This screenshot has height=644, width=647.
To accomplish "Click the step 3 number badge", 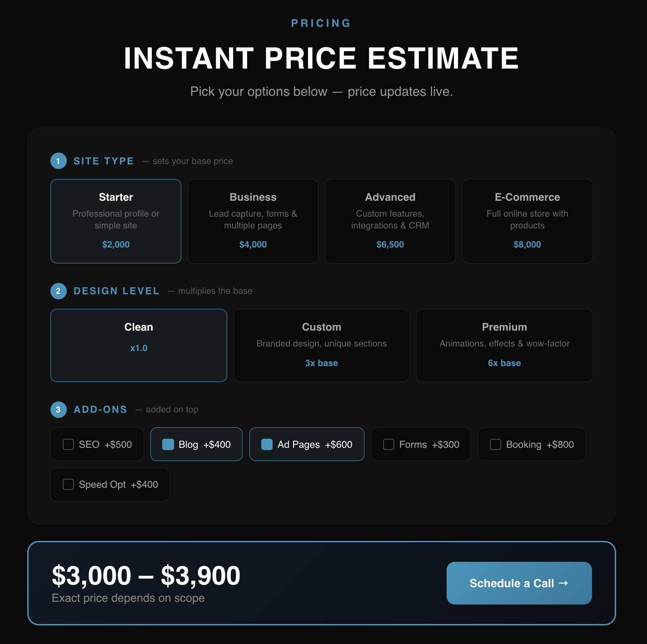I will pyautogui.click(x=58, y=410).
